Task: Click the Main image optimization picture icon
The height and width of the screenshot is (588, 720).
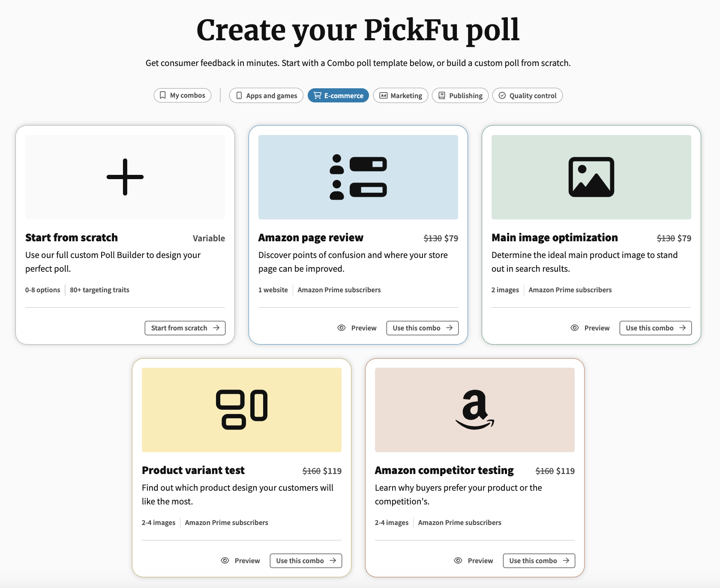Action: click(591, 177)
